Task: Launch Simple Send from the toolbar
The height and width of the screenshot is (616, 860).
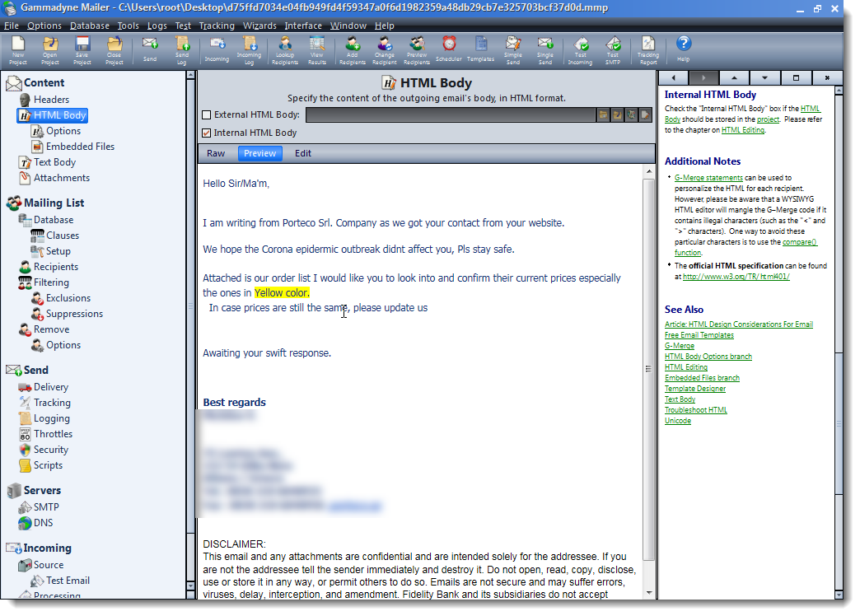Action: (513, 50)
